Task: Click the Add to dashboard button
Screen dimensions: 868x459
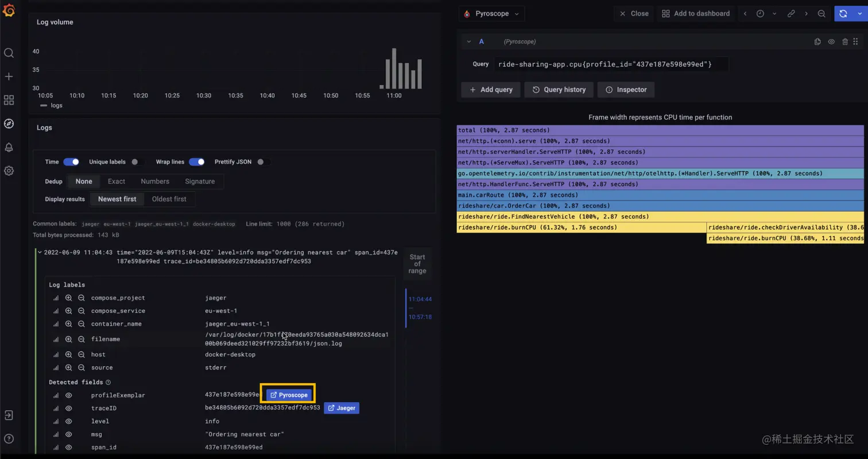Action: [696, 14]
